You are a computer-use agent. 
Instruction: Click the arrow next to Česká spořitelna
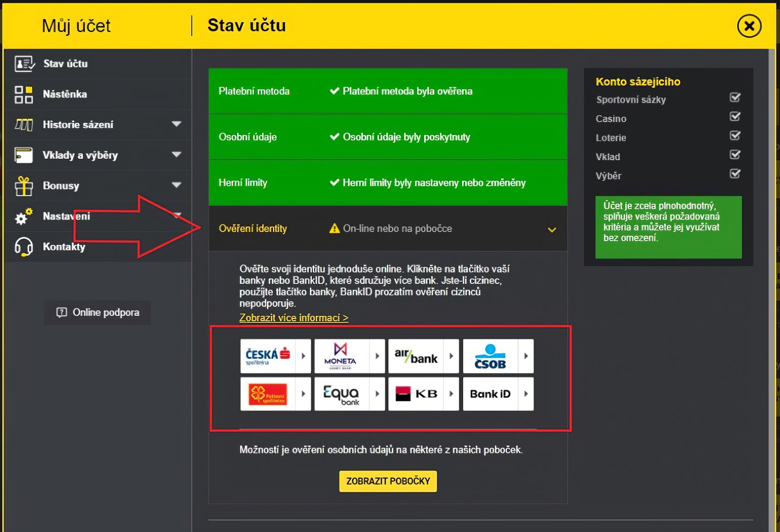point(303,356)
